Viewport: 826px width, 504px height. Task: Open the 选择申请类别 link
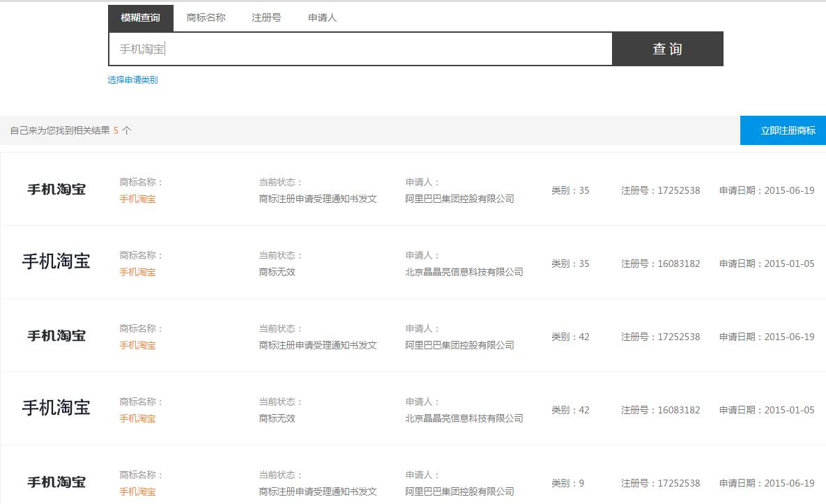[132, 80]
